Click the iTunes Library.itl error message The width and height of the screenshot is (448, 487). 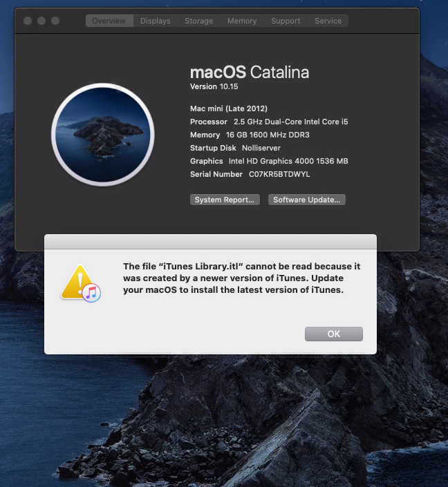(241, 278)
